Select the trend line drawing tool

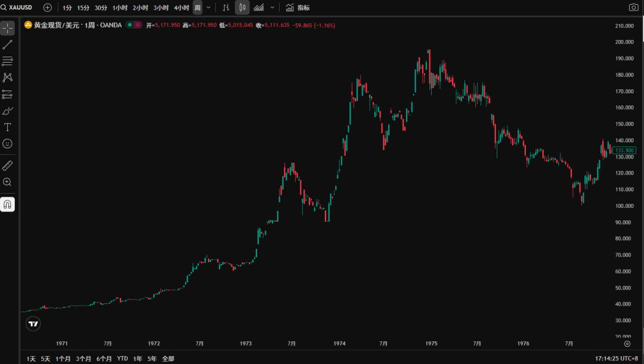pyautogui.click(x=8, y=45)
